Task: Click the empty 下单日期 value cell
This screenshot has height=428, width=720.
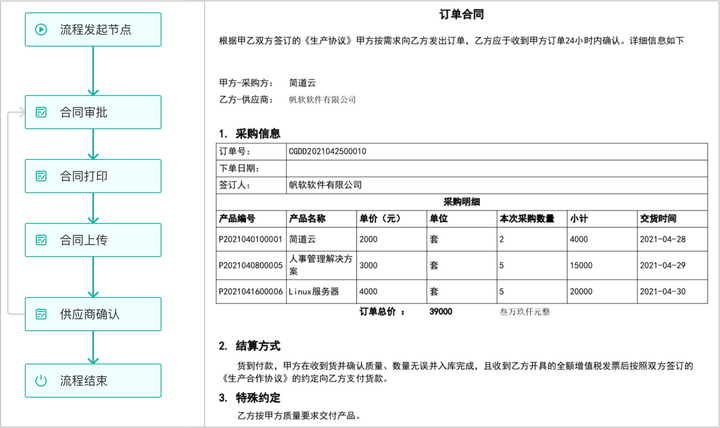Action: pos(497,169)
